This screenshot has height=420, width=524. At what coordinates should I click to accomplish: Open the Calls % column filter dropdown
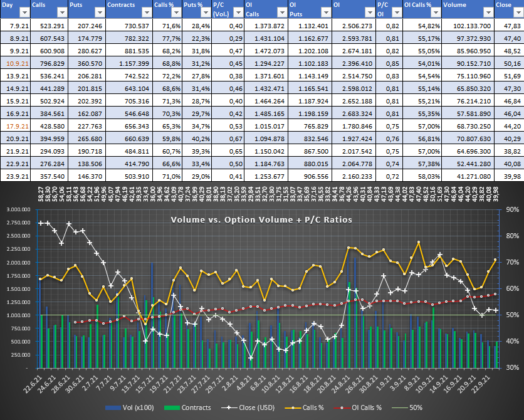(176, 13)
